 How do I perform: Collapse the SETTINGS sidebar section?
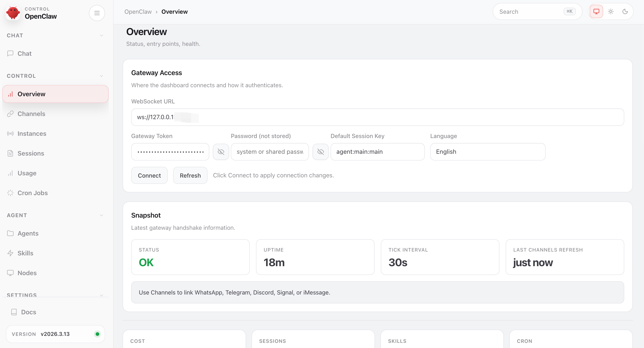pyautogui.click(x=101, y=295)
